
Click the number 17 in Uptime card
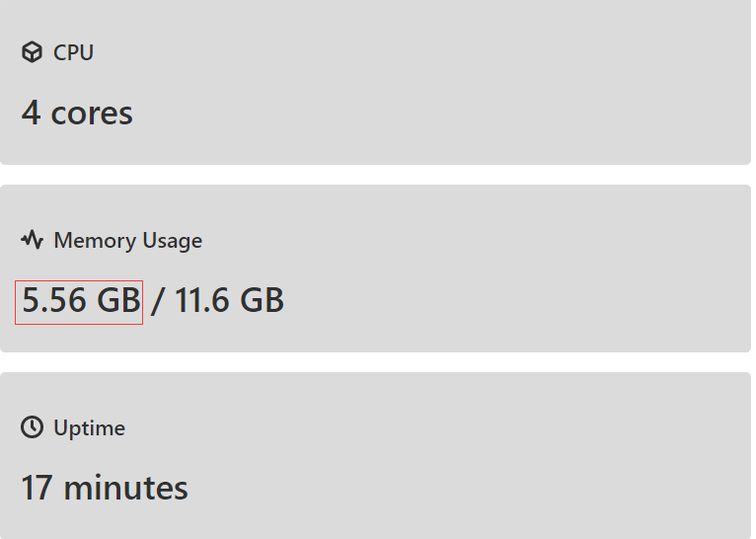[x=37, y=488]
